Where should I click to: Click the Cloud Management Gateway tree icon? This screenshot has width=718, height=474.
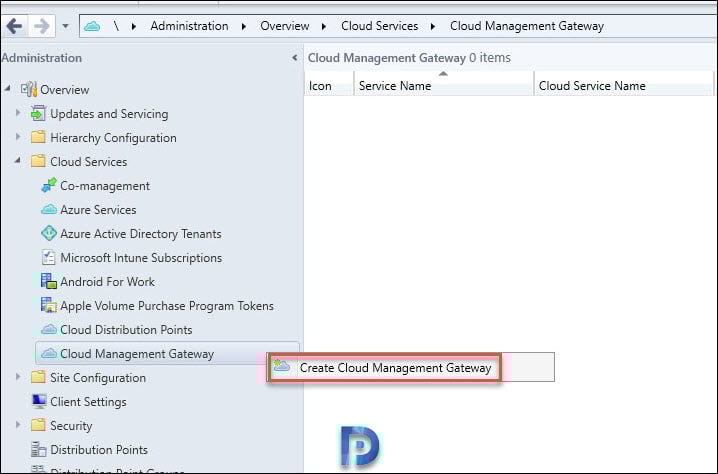49,354
